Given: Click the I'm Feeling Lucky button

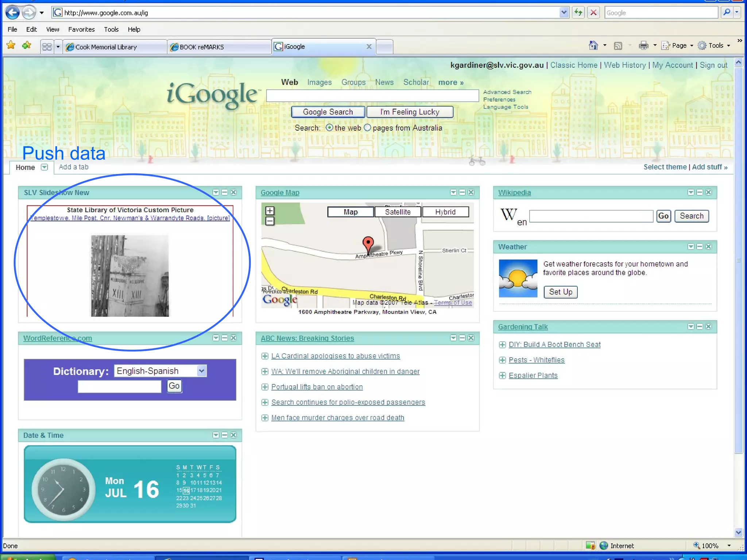Looking at the screenshot, I should [x=410, y=112].
